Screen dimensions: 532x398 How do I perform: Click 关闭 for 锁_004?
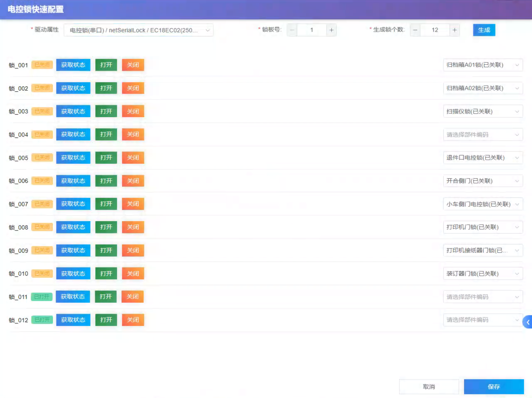coord(133,134)
